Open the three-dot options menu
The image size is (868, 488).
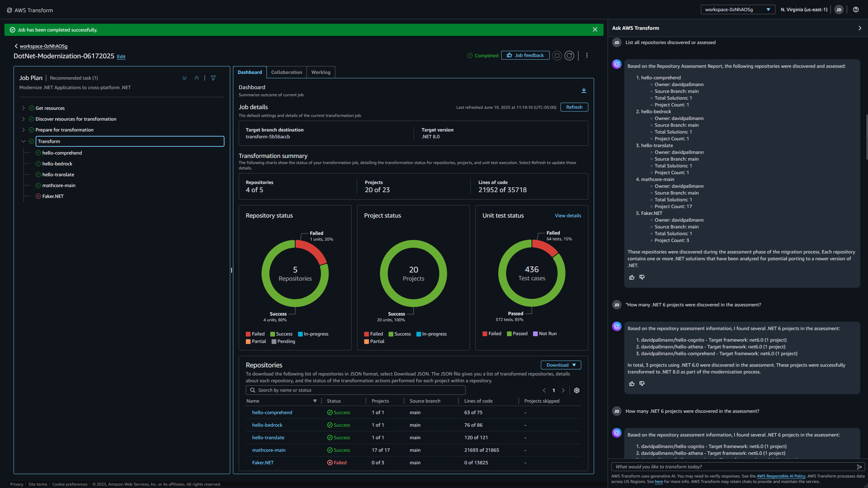[587, 55]
